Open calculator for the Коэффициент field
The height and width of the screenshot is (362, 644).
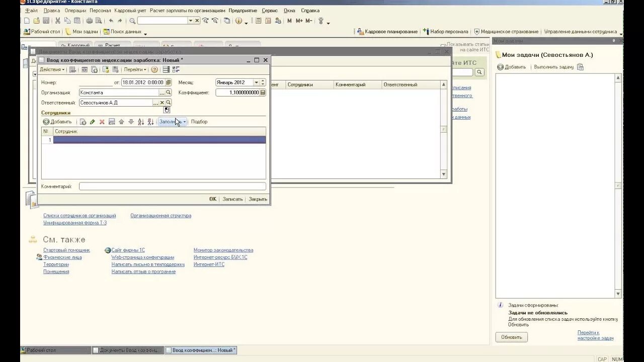coord(263,93)
